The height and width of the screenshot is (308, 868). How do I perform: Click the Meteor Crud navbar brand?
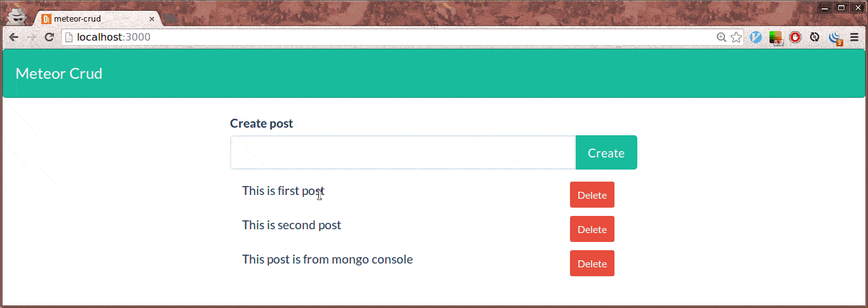click(59, 74)
